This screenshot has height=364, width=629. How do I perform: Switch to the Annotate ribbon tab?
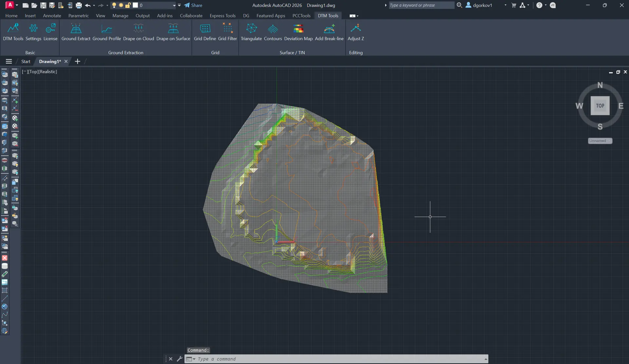(52, 16)
